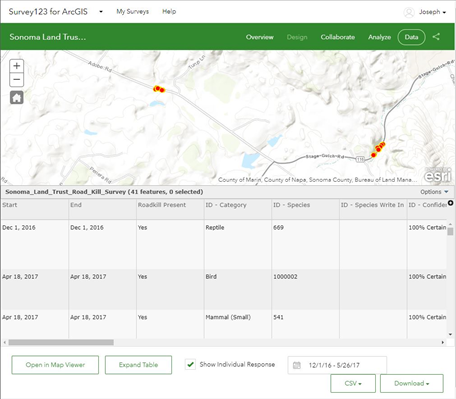Switch to the Design tab
The image size is (456, 399).
click(x=297, y=37)
